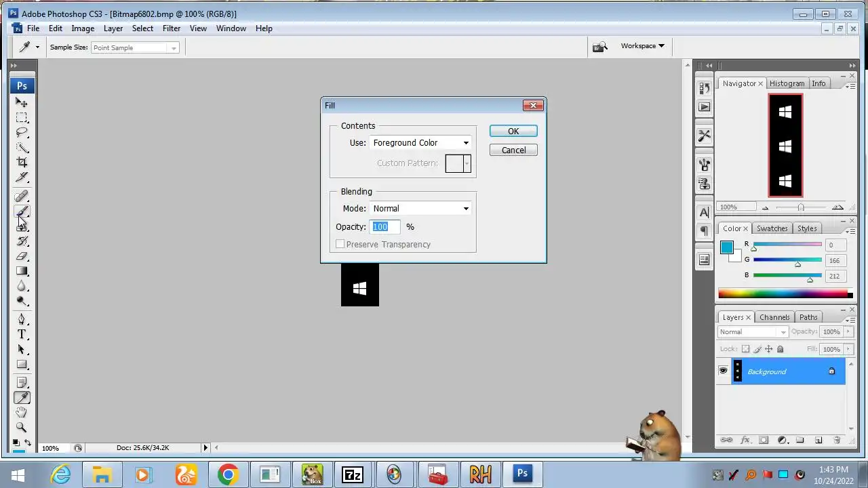The image size is (868, 488).
Task: Click the Opacity input field
Action: (x=385, y=227)
